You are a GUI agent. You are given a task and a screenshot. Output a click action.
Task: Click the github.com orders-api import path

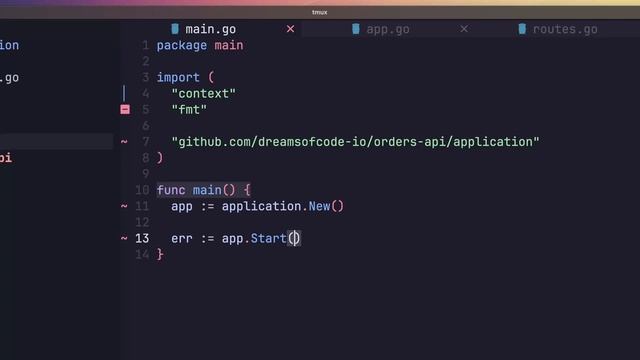click(355, 142)
